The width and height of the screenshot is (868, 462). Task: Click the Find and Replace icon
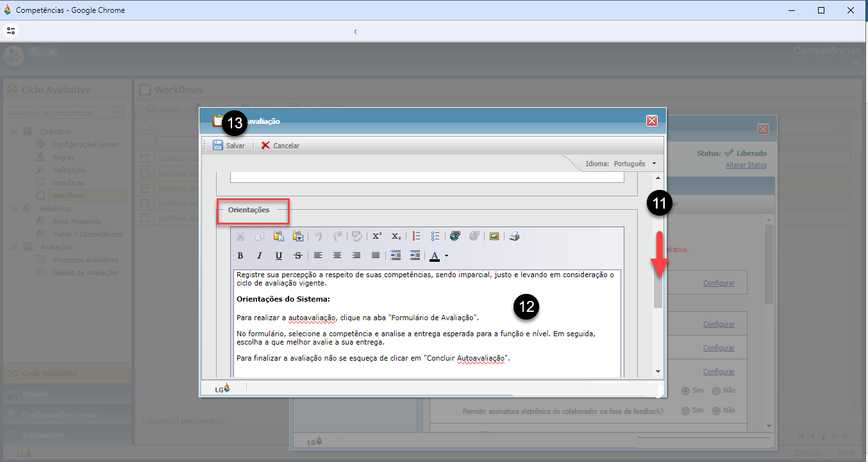coord(358,236)
